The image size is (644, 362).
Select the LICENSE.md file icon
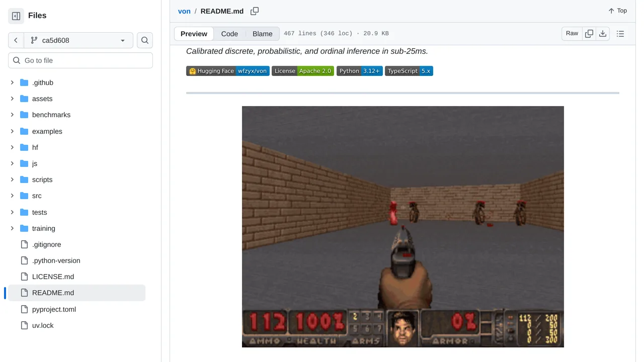point(24,277)
